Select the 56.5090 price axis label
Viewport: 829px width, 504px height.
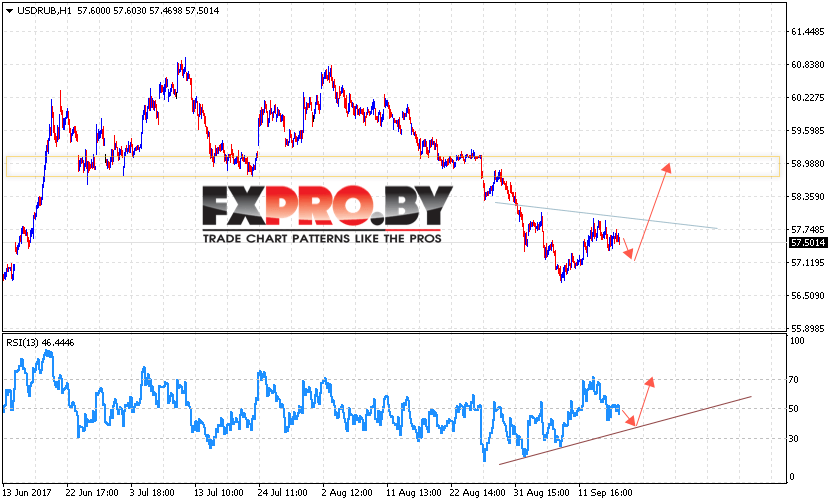coord(807,295)
